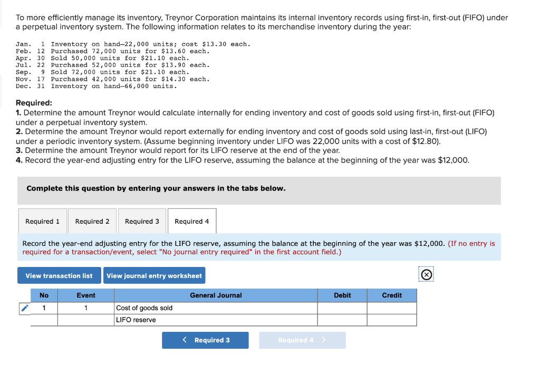The image size is (540, 392).
Task: Click the Required 4 forward navigation button
Action: (302, 340)
